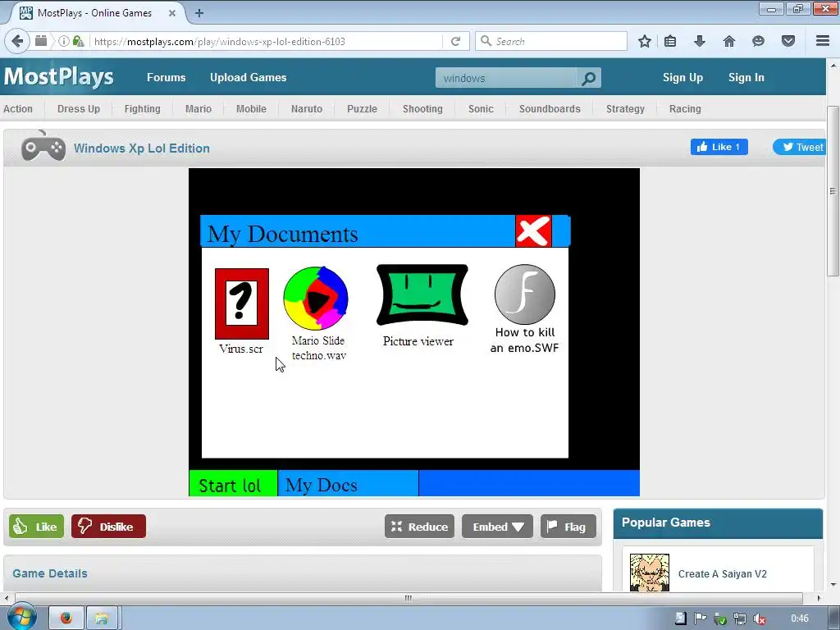Open the Forums link
The image size is (840, 630).
[x=166, y=77]
